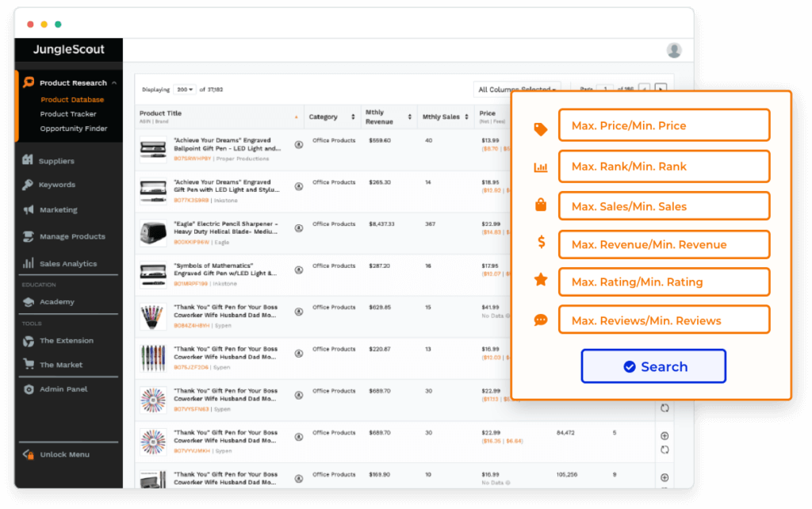Click the Max. Price/Min. Price filter field

pyautogui.click(x=664, y=125)
